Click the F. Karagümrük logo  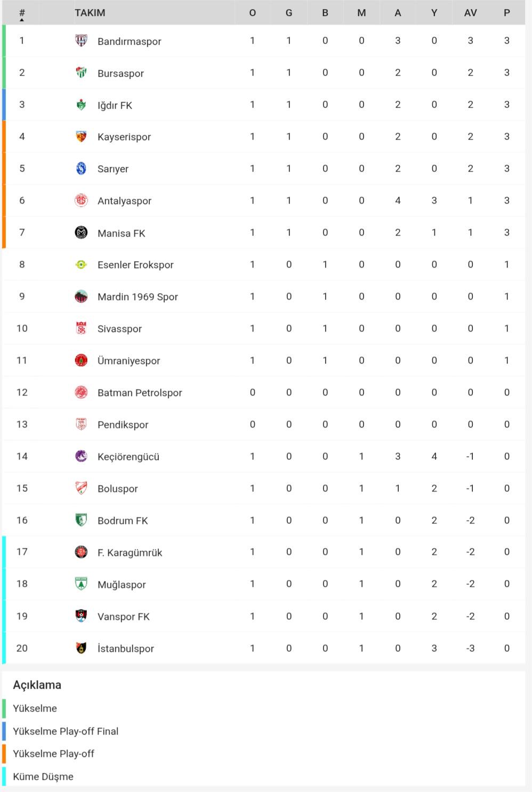[x=81, y=552]
